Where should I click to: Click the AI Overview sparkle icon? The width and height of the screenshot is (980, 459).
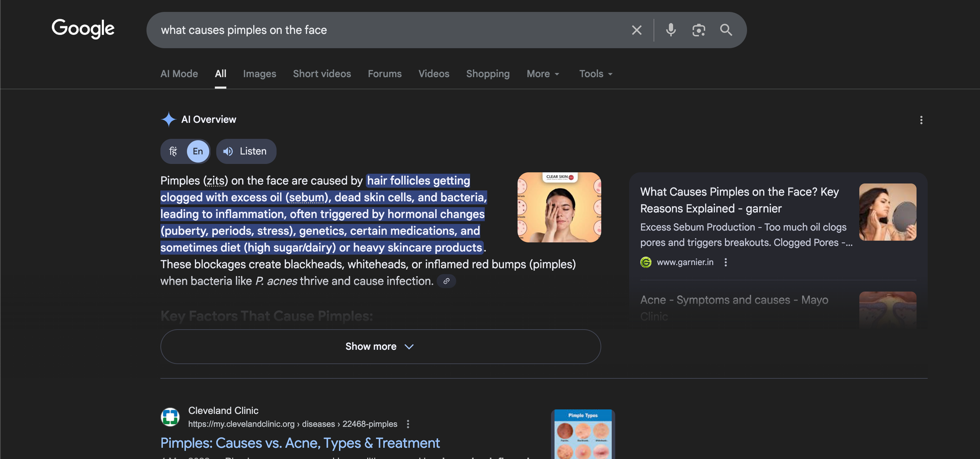168,119
